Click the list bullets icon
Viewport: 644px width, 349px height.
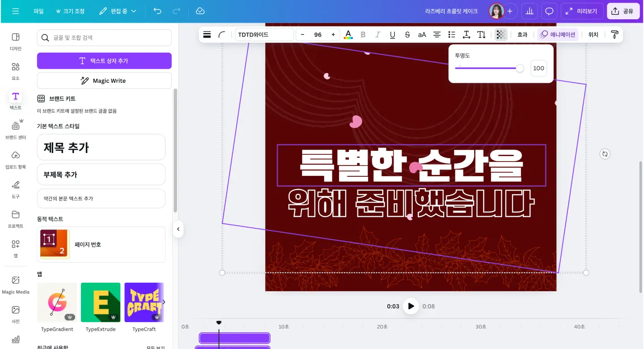tap(452, 35)
